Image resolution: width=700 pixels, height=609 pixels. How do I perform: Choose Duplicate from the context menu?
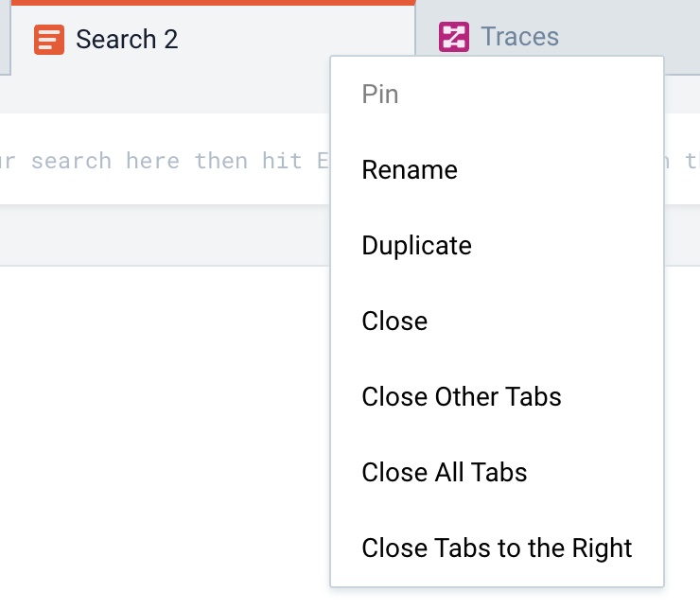pos(416,246)
